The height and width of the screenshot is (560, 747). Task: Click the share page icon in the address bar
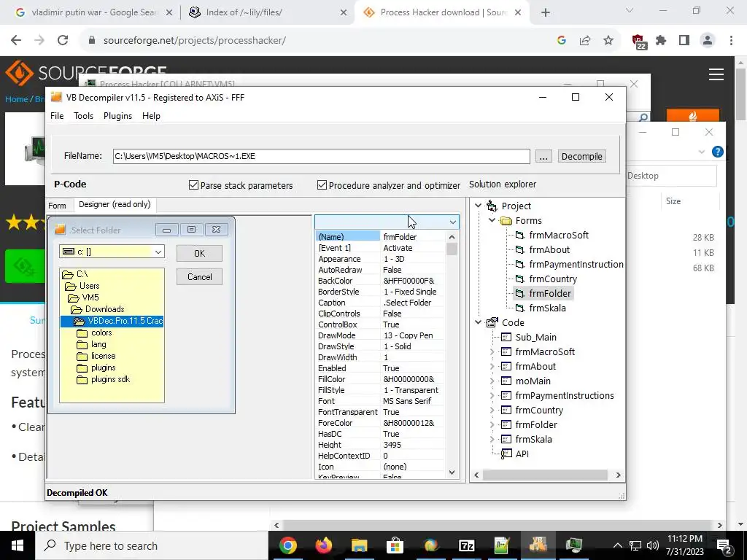[x=585, y=41]
